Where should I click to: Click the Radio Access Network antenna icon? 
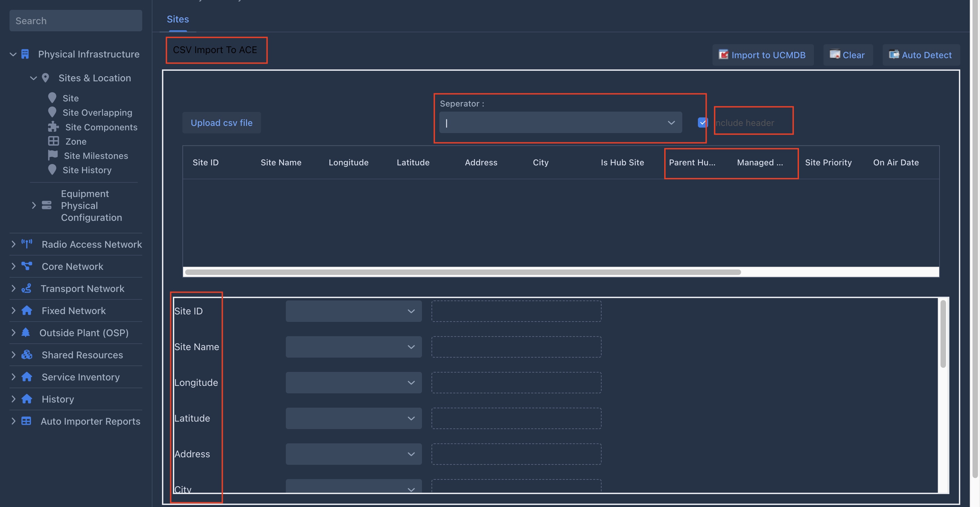pos(27,244)
